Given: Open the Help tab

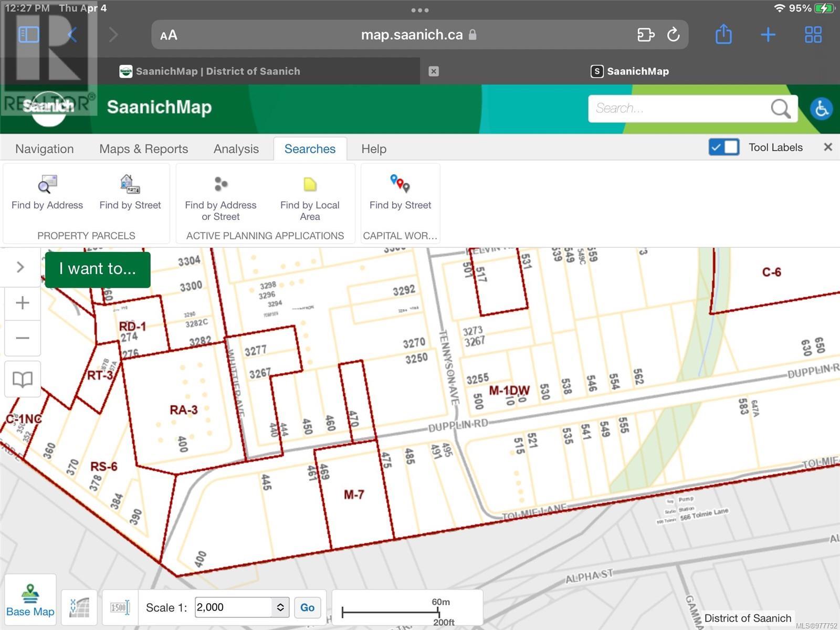Looking at the screenshot, I should coord(374,149).
